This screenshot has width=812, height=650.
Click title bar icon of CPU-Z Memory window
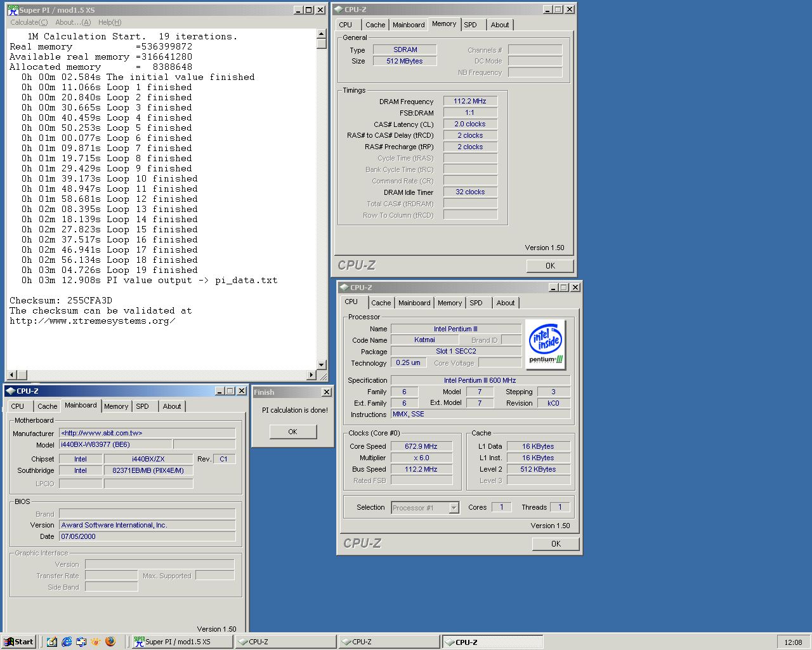pos(339,10)
